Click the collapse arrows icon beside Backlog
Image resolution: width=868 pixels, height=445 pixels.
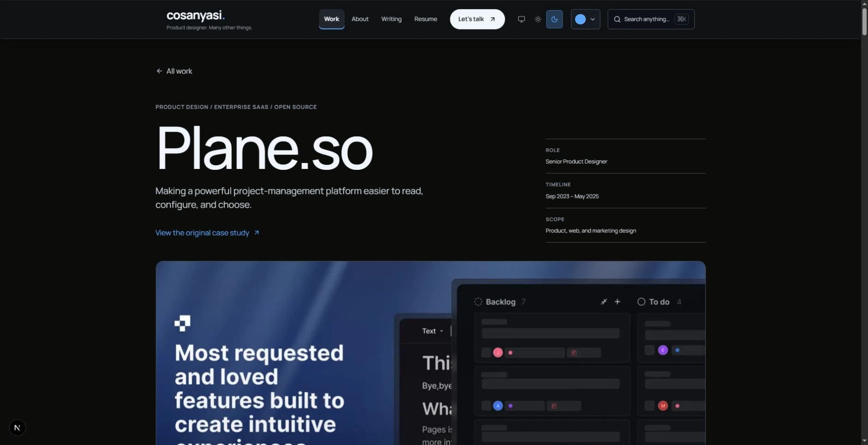pos(603,301)
